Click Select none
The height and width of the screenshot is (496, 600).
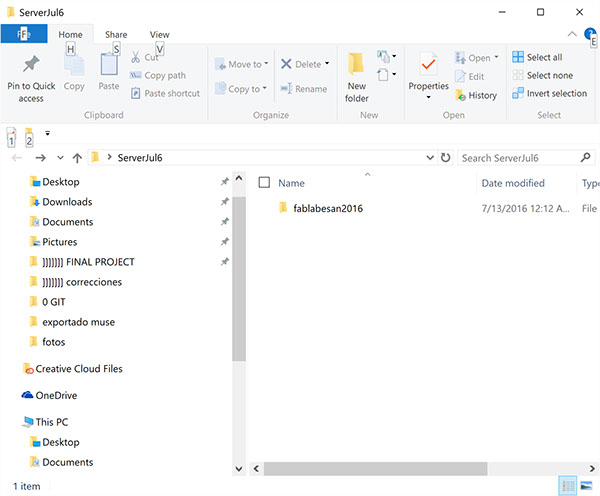[543, 75]
